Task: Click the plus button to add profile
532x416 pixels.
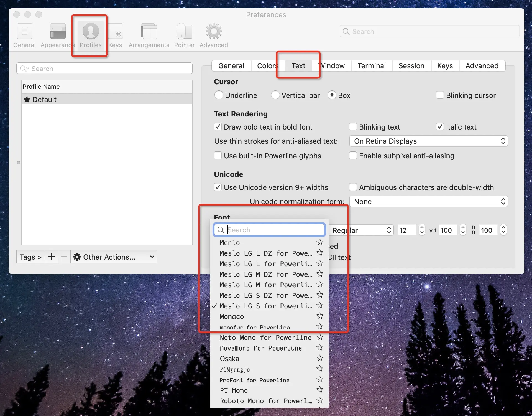Action: coord(52,257)
